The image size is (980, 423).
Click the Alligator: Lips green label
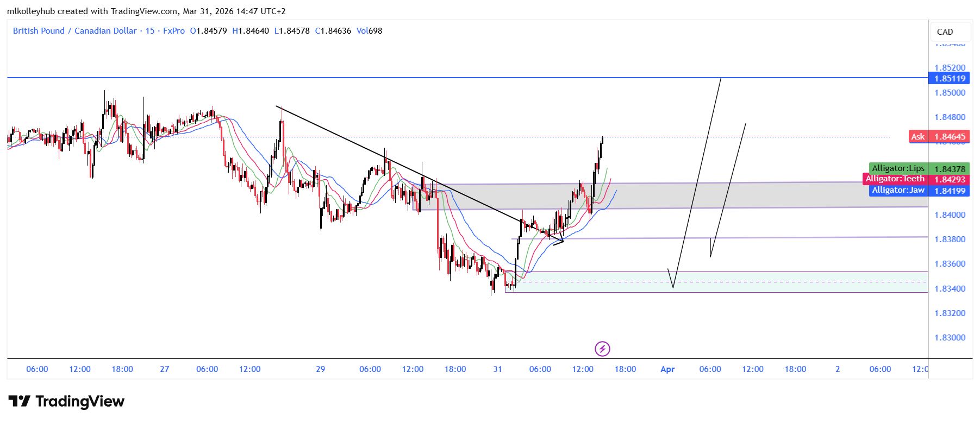tap(898, 168)
